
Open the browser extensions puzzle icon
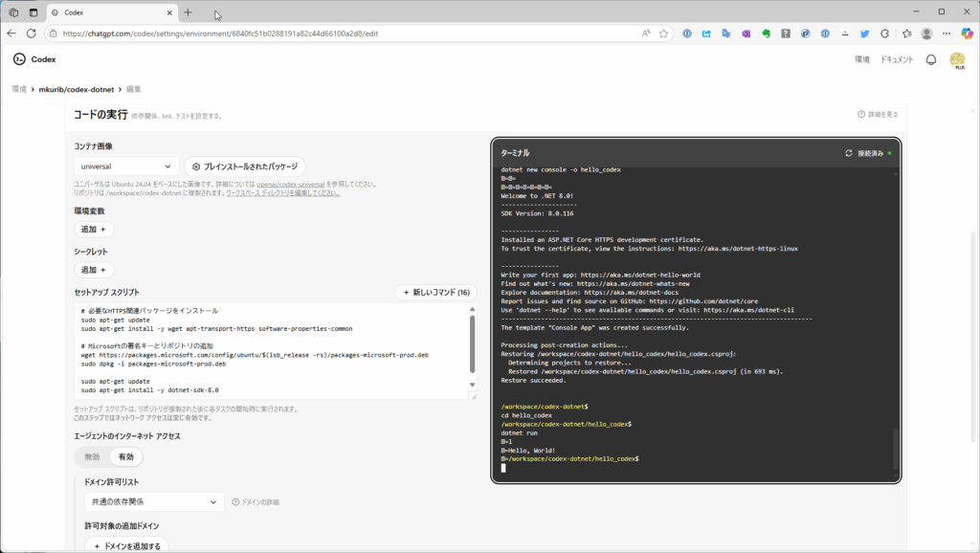click(884, 33)
